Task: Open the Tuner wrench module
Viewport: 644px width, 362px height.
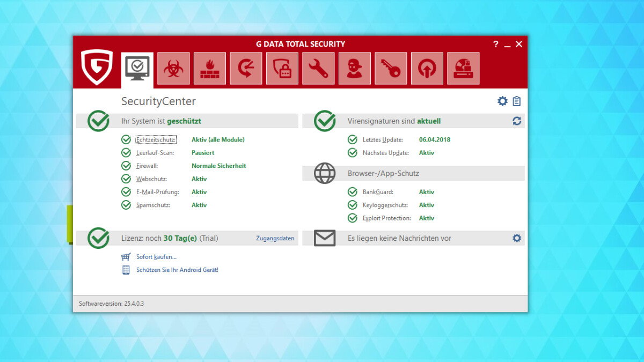Action: point(318,69)
